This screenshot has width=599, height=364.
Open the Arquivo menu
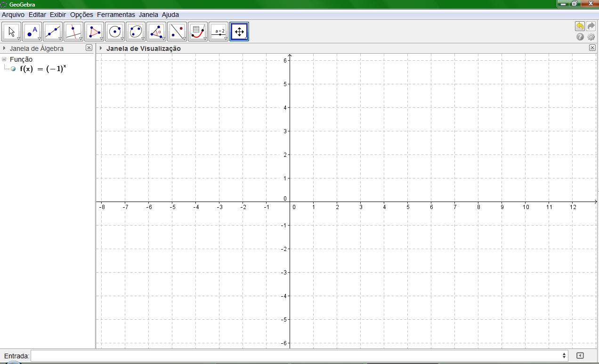(13, 15)
